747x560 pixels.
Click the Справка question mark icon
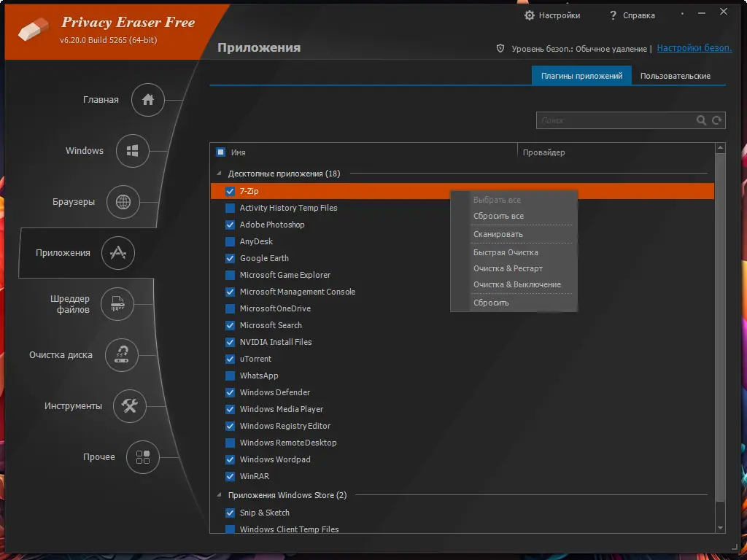tap(613, 15)
